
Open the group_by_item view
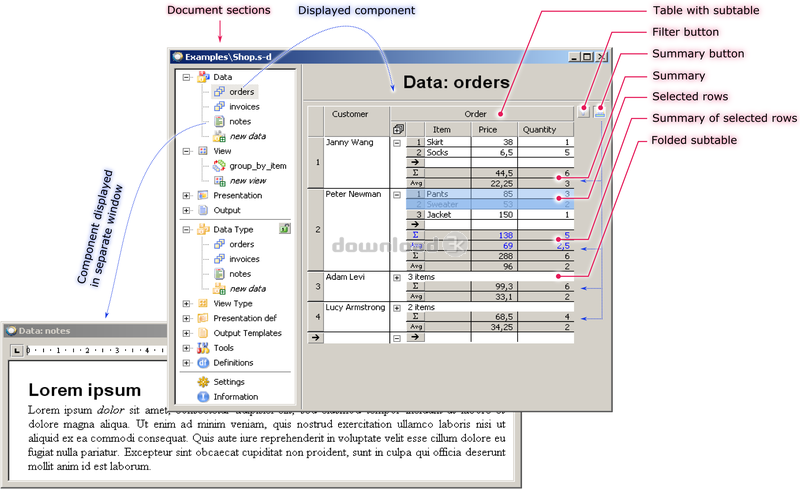(250, 166)
